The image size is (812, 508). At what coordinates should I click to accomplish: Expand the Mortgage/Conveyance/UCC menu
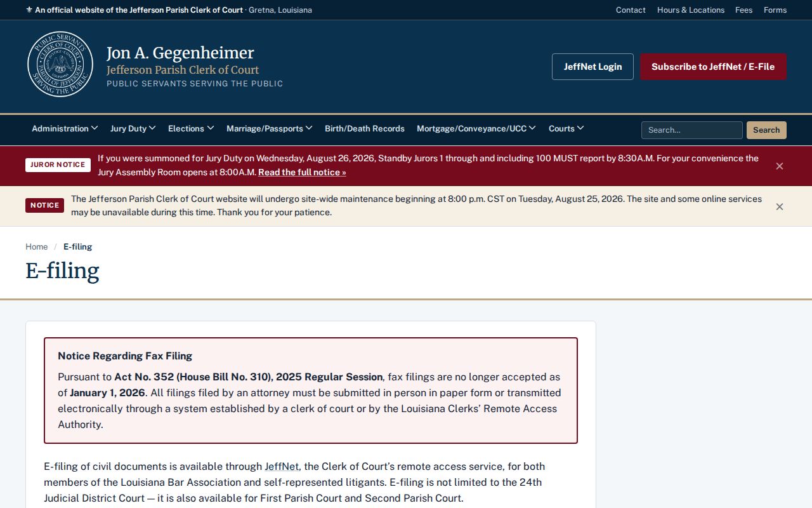[x=476, y=129]
